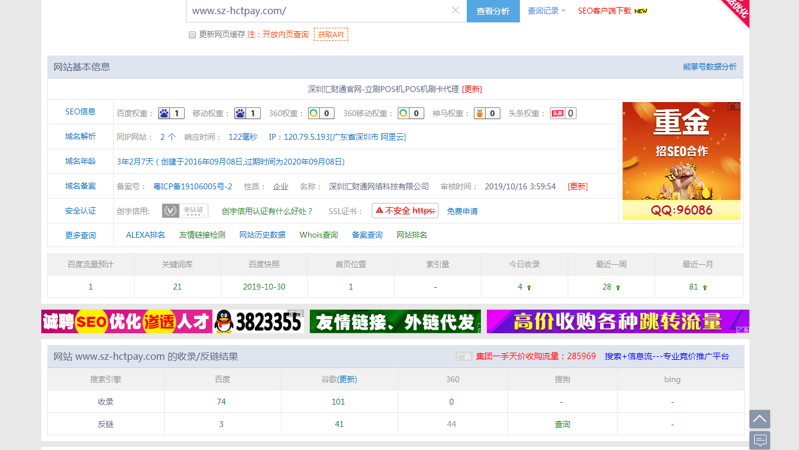Viewport: 799px width, 450px height.
Task: Click the QQ penguin icon in the banner
Action: pos(224,322)
